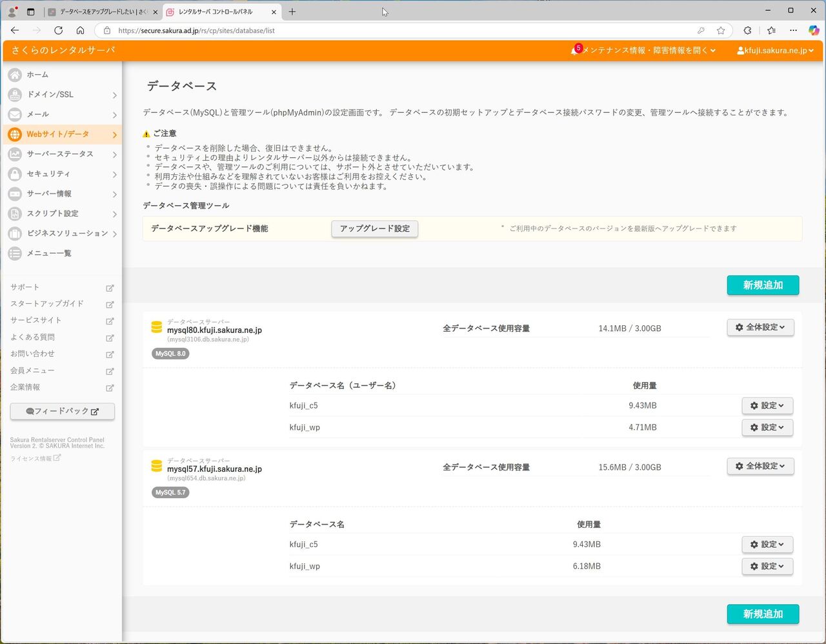The image size is (826, 644).
Task: Click the サーバーステータス chart icon
Action: click(x=15, y=154)
